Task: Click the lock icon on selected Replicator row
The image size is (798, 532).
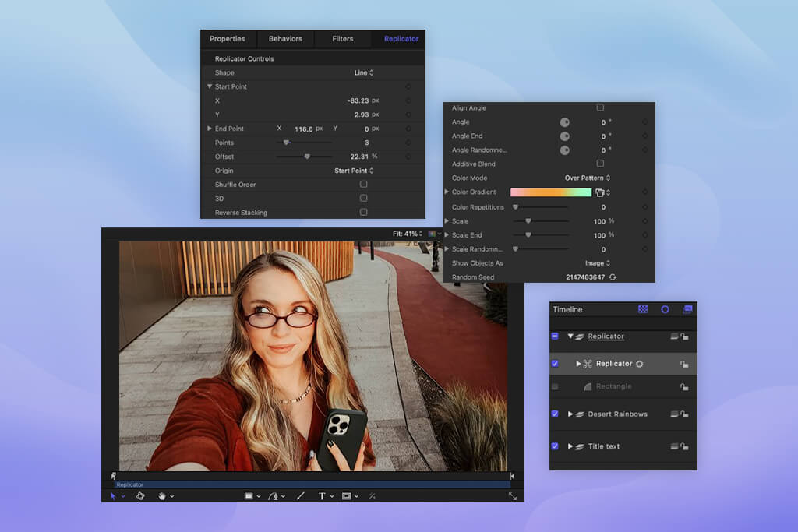Action: 684,364
